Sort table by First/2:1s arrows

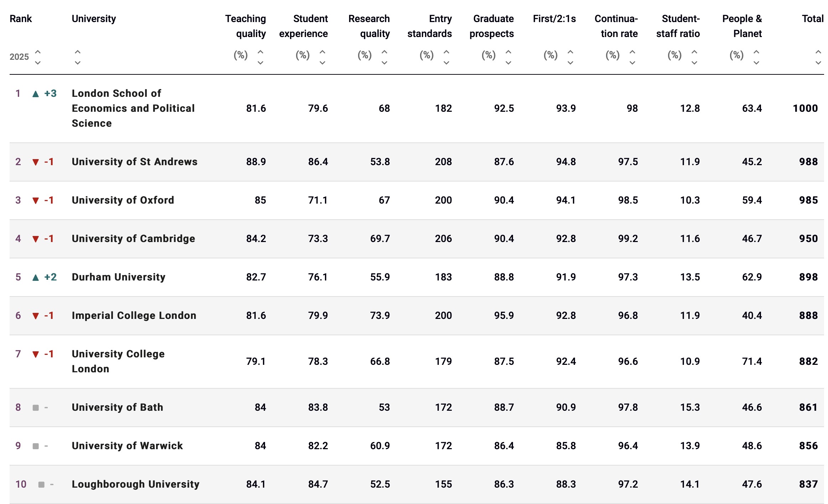pyautogui.click(x=570, y=57)
